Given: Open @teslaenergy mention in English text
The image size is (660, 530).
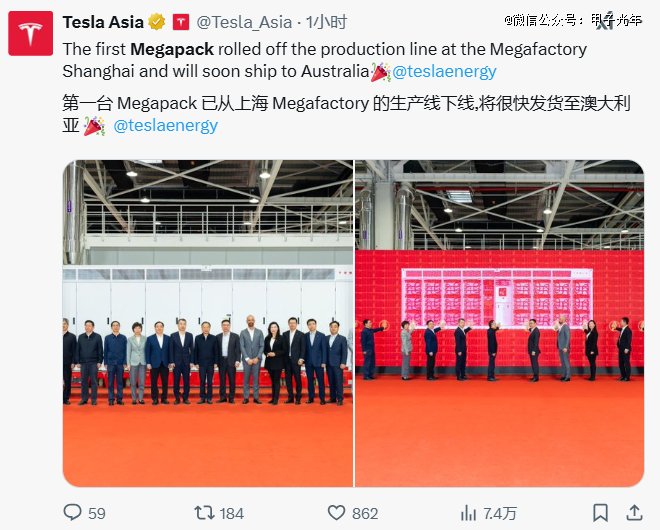Looking at the screenshot, I should click(444, 71).
